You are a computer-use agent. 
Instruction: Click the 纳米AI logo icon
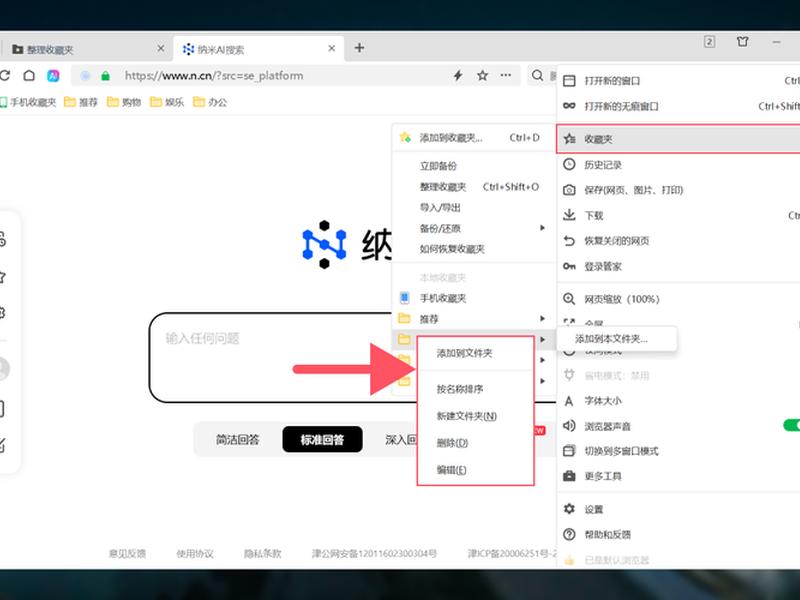pos(324,244)
